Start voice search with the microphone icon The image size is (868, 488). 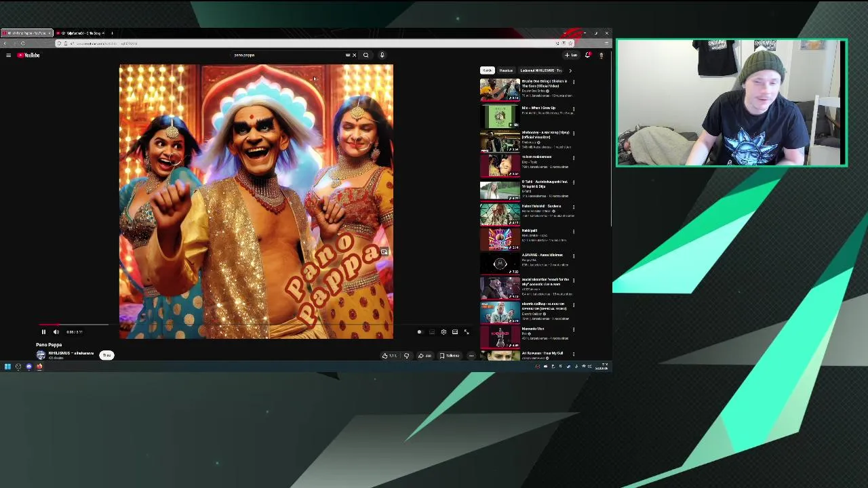pyautogui.click(x=382, y=56)
